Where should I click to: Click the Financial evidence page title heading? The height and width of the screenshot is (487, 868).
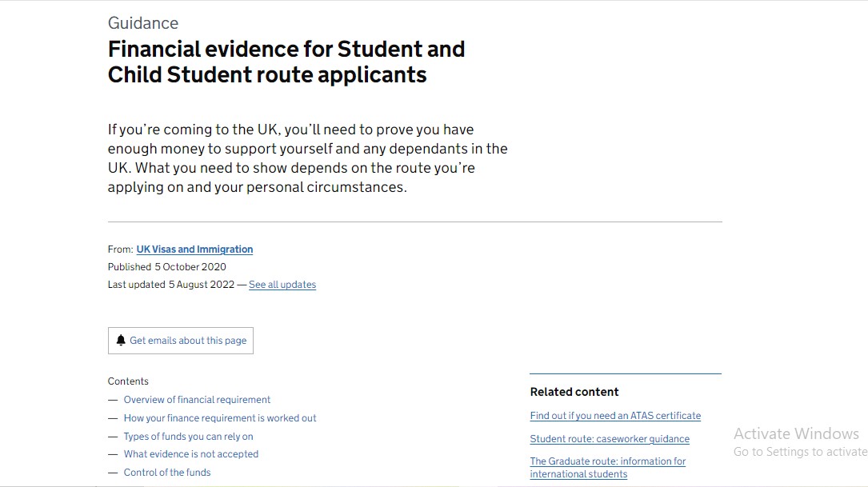click(286, 62)
